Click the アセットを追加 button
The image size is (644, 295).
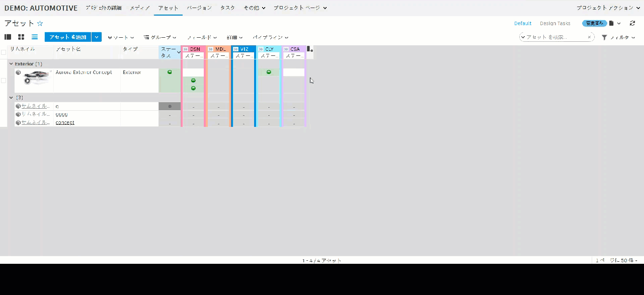point(68,37)
